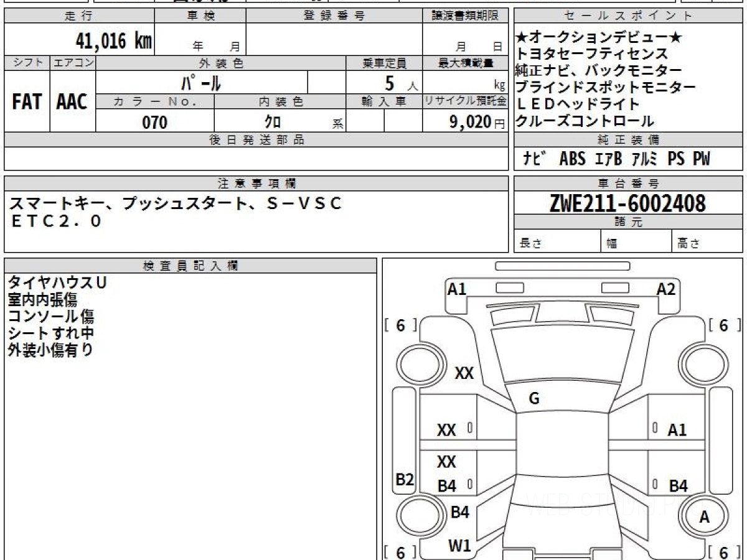Click the 譲渡書類期限 header

coord(465,16)
